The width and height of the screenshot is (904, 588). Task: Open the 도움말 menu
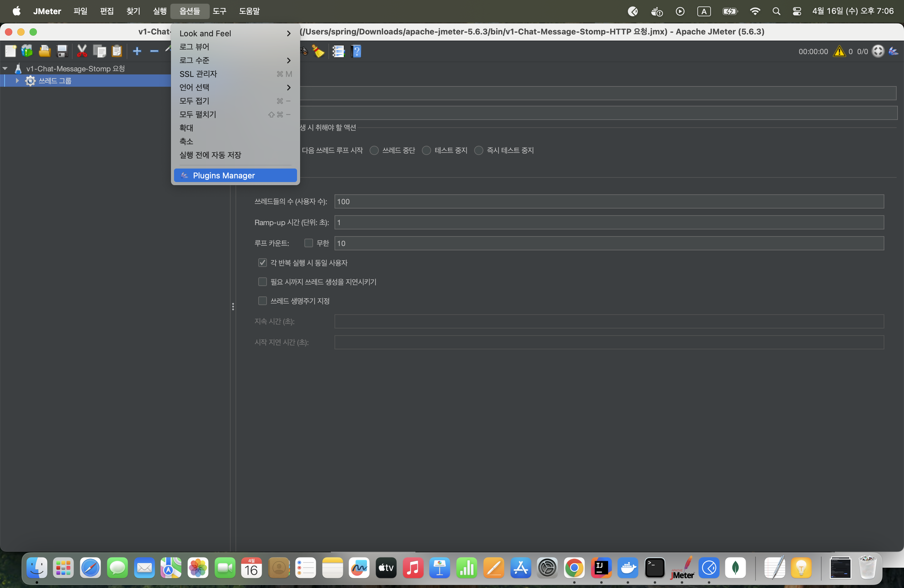[249, 11]
